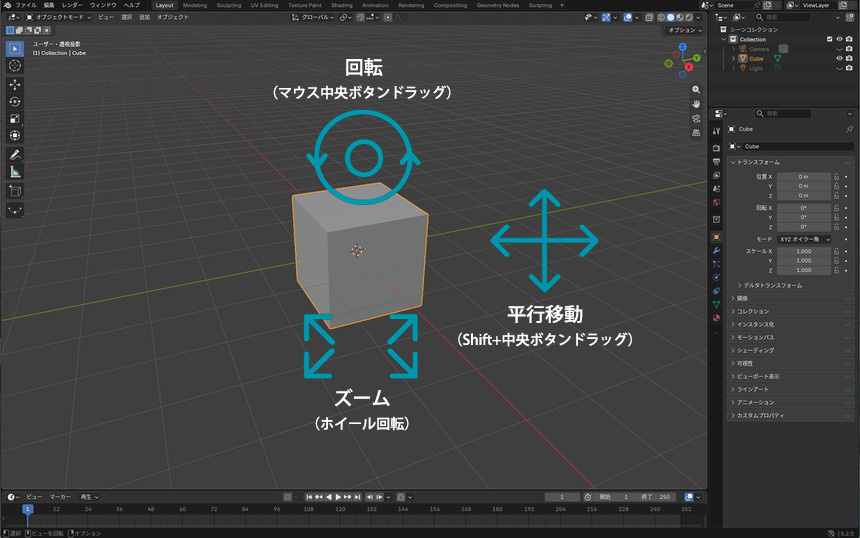Select the Annotate pencil tool
The image size is (860, 538).
pyautogui.click(x=15, y=155)
